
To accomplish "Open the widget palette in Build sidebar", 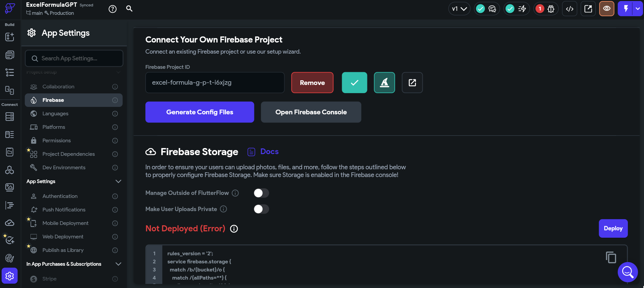I will point(10,37).
